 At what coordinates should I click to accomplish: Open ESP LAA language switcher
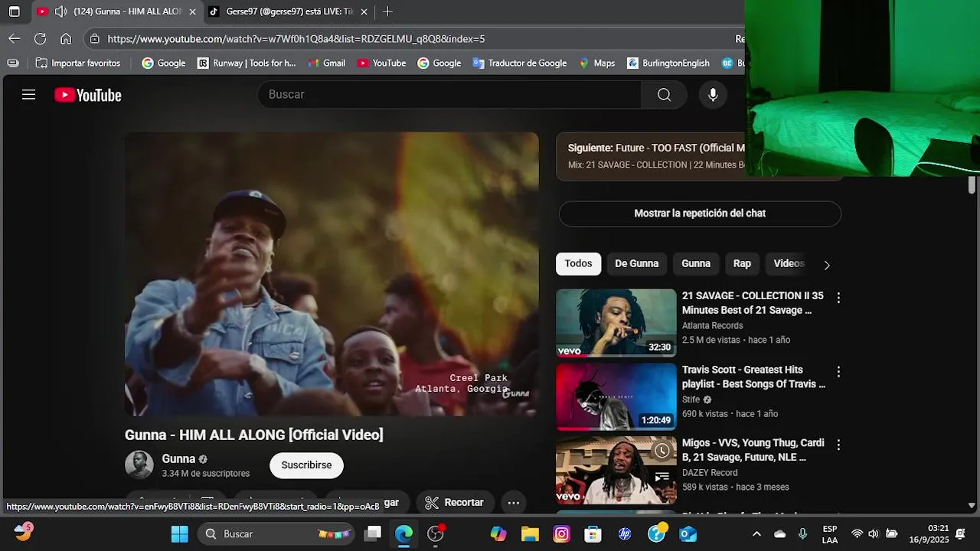click(x=830, y=533)
